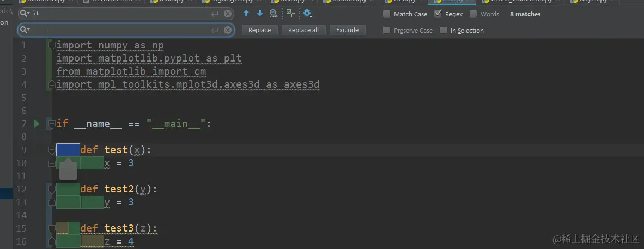Collapse the def test(x) fold marker
This screenshot has width=644, height=249.
(x=52, y=150)
